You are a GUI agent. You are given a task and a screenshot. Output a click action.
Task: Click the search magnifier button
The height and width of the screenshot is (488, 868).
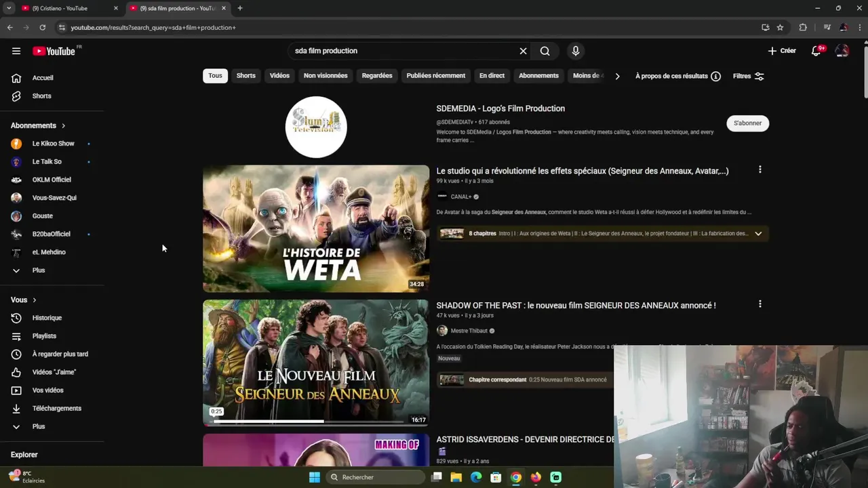coord(545,51)
